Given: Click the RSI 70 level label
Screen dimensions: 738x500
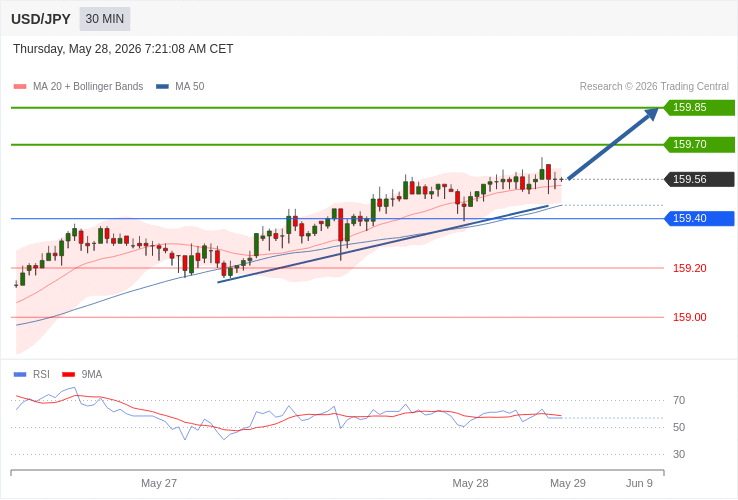Looking at the screenshot, I should click(x=679, y=401).
